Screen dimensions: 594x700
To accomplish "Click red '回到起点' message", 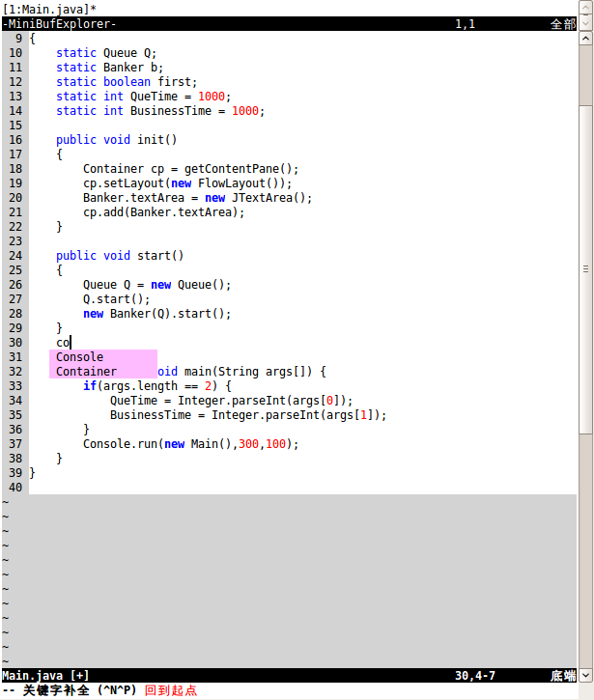I will [x=171, y=690].
